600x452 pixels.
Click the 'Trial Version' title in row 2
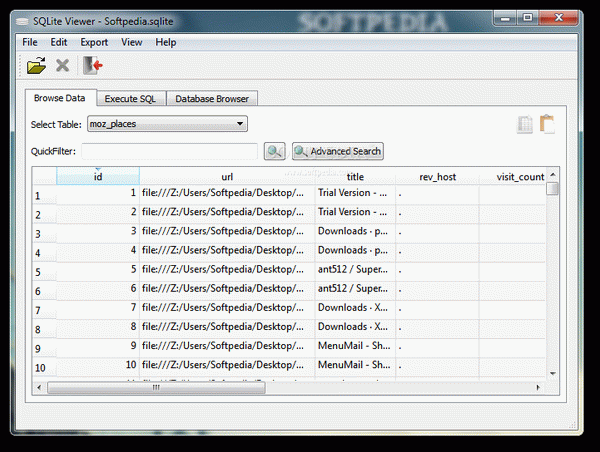tap(355, 212)
